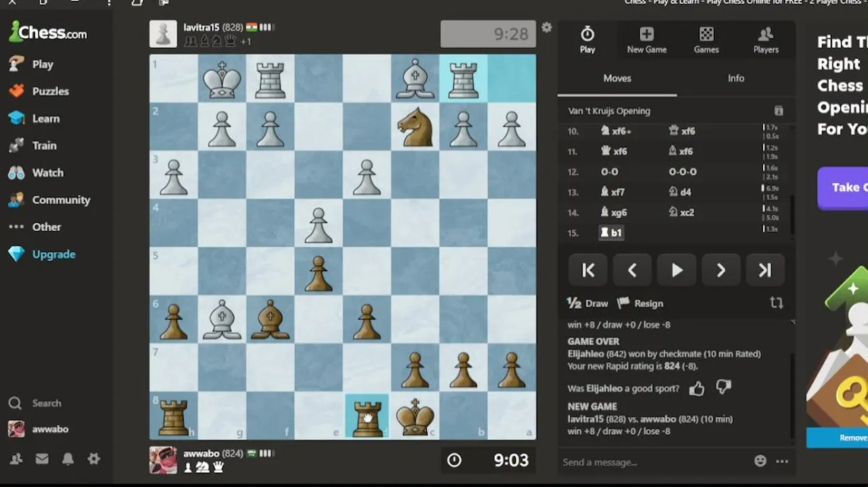Click awwabo player avatar near board
This screenshot has height=487, width=868.
[x=163, y=460]
